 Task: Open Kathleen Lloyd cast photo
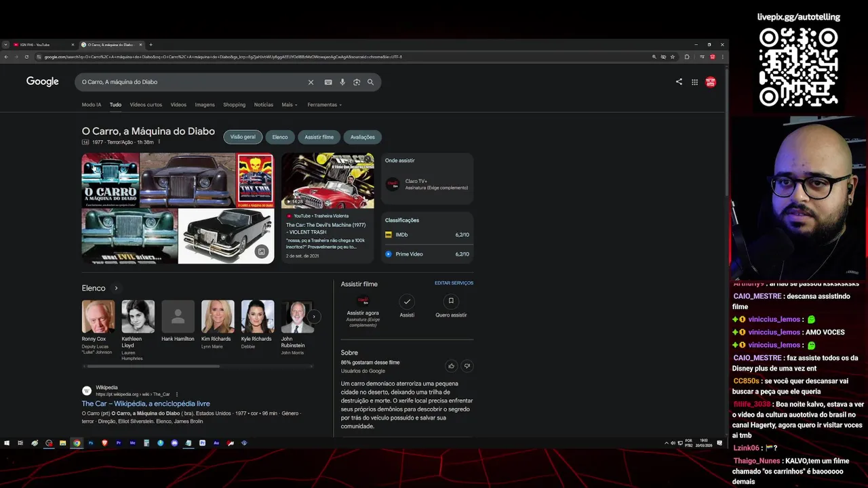click(138, 317)
